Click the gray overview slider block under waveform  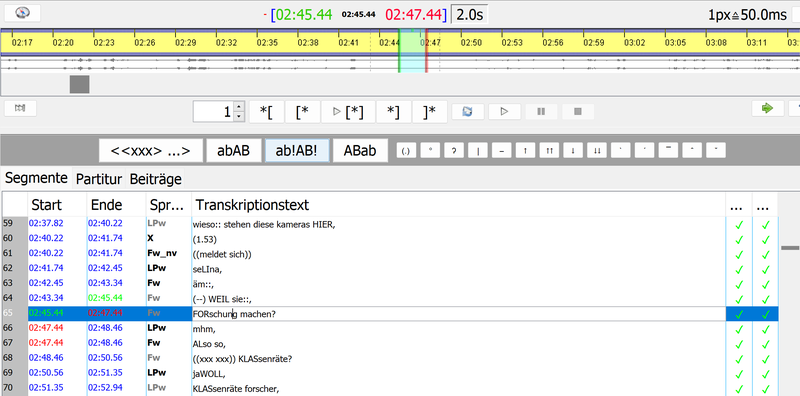(80, 84)
